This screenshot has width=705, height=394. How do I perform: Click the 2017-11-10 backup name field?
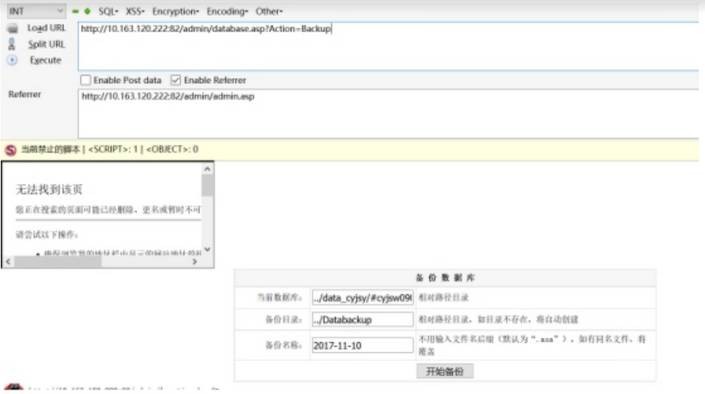pos(362,345)
